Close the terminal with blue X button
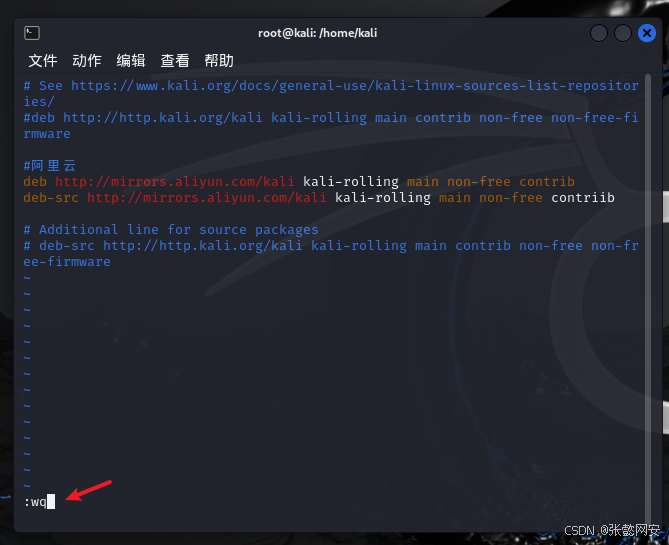This screenshot has height=545, width=669. [x=647, y=33]
